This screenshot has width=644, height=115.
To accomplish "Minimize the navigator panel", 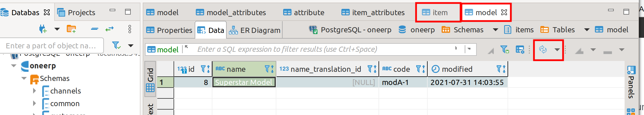I will (112, 10).
